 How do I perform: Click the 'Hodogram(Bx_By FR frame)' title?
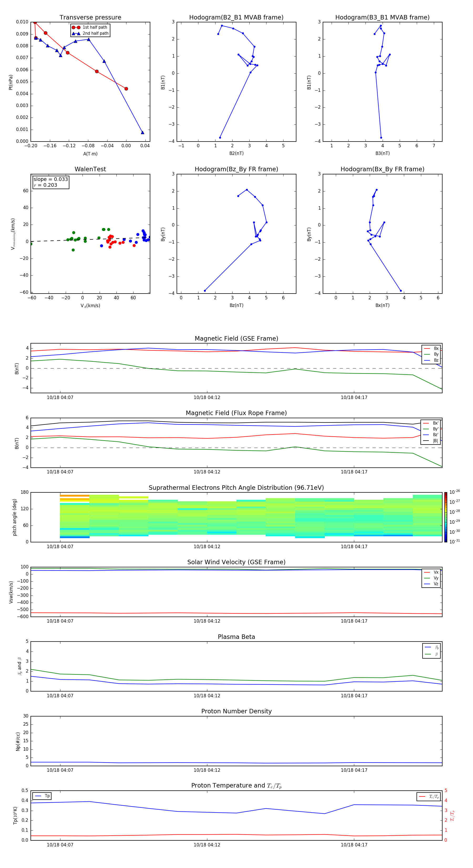coord(382,169)
